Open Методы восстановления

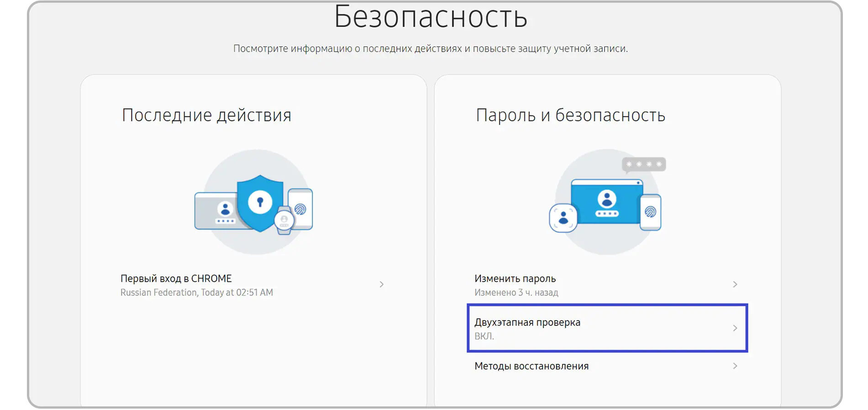[531, 366]
